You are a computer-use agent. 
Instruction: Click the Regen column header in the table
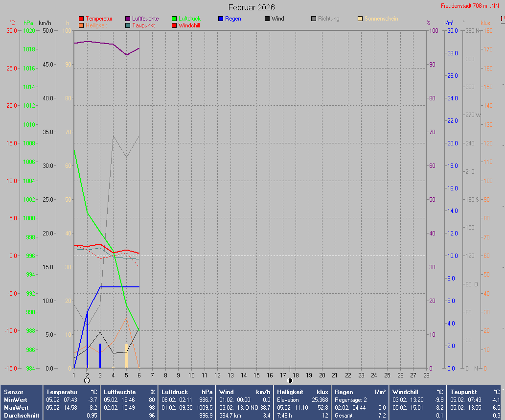click(343, 392)
